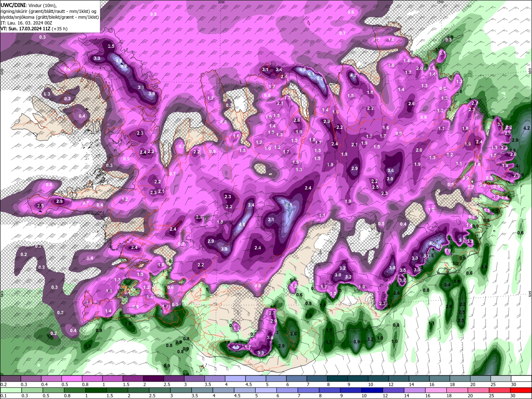Viewport: 532px width, 399px height.
Task: Pick the palest green swatch labeled 0.1 in the rain scale
Action: 10,390
